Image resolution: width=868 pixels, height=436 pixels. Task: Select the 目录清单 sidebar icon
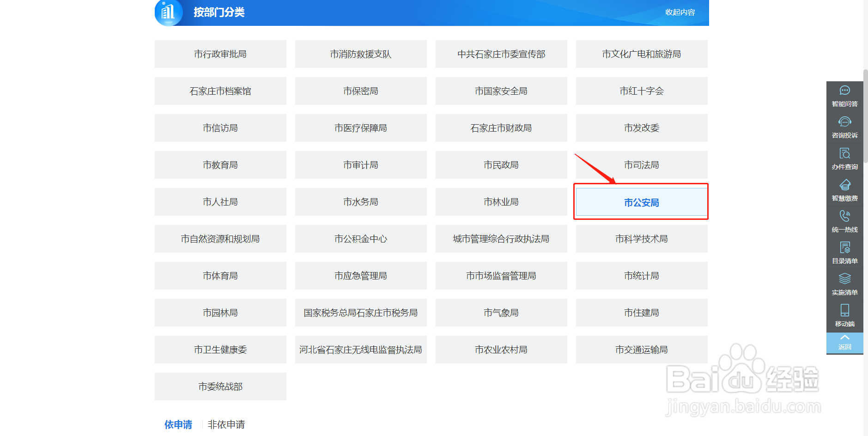[x=844, y=253]
